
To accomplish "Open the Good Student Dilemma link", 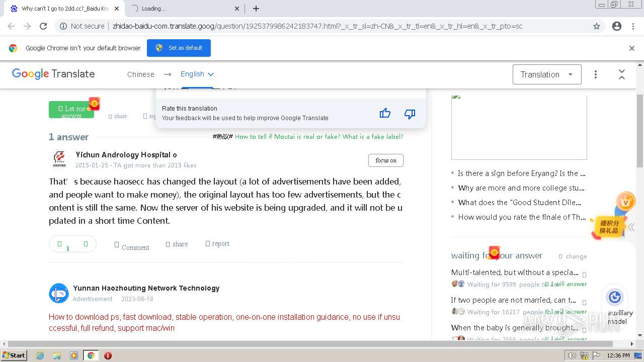I will click(x=519, y=203).
